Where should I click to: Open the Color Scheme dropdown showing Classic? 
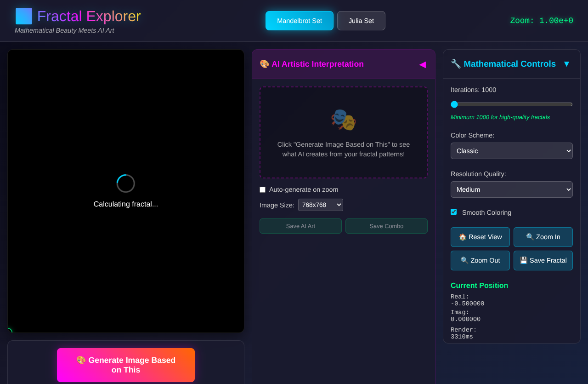(511, 151)
